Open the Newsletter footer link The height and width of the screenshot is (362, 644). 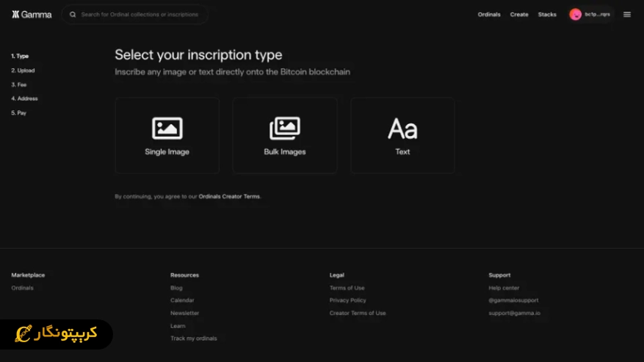pos(185,313)
